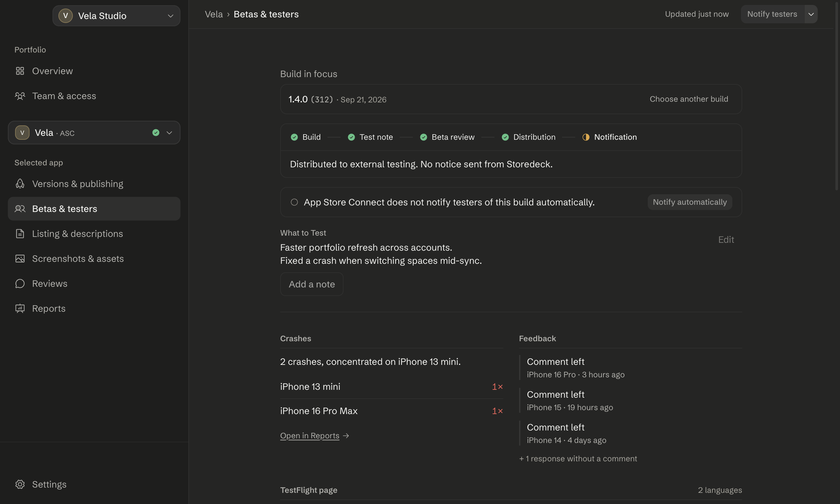This screenshot has width=840, height=504.
Task: Click the iPhone 16 Pro Max crash row
Action: (x=391, y=411)
